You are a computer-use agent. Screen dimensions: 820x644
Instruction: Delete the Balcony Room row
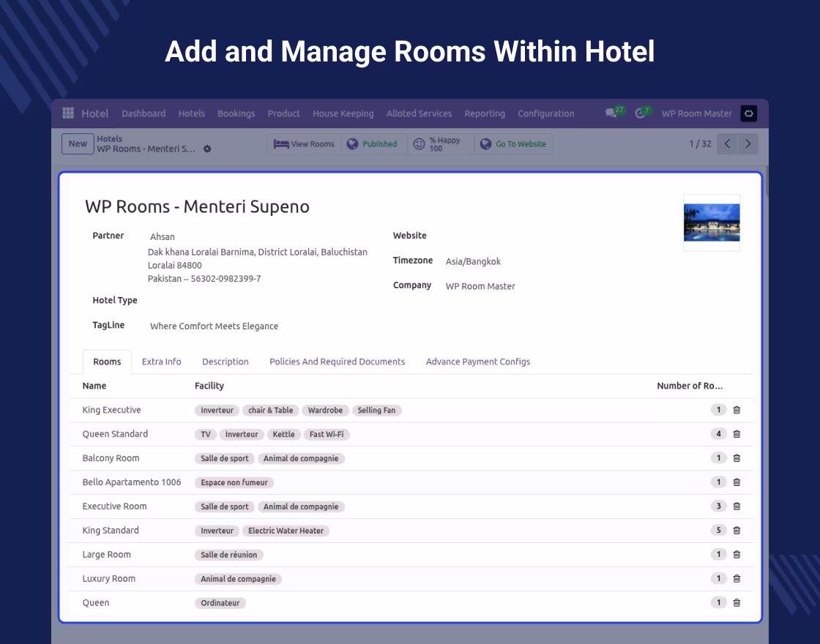tap(737, 458)
